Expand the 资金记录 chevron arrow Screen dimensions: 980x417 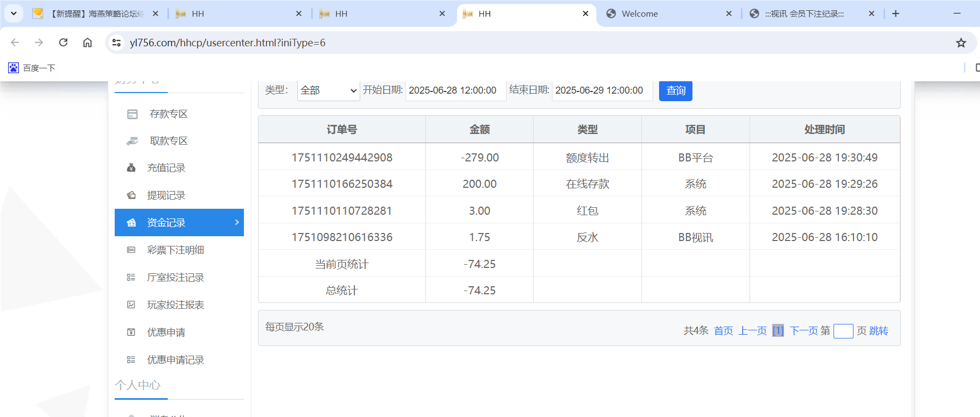237,222
